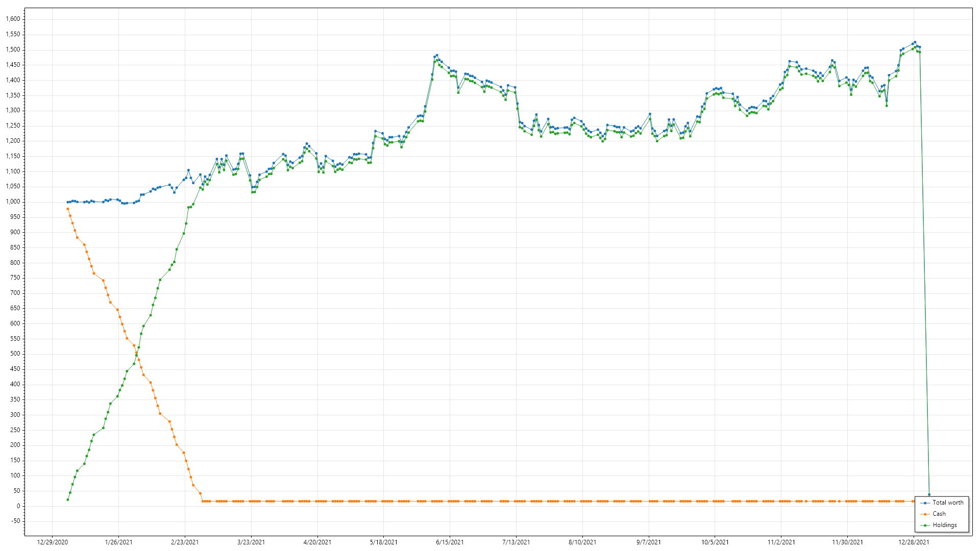This screenshot has height=551, width=980.
Task: Click the 150 value axis label
Action: coord(15,460)
